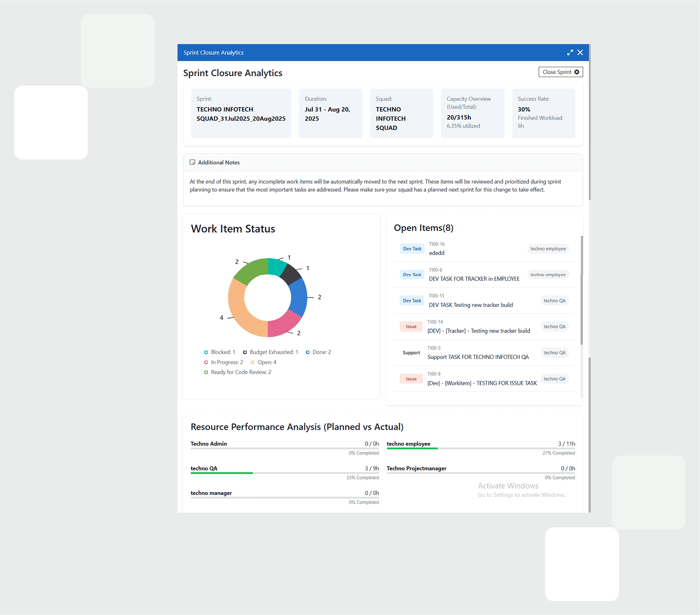The height and width of the screenshot is (615, 700).
Task: Click the Open Items list scrollbar
Action: (x=582, y=290)
